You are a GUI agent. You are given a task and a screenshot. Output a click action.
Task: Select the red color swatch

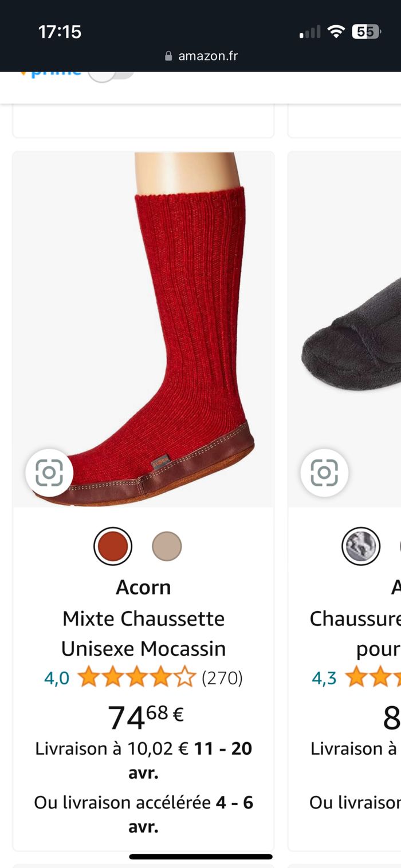pyautogui.click(x=113, y=546)
